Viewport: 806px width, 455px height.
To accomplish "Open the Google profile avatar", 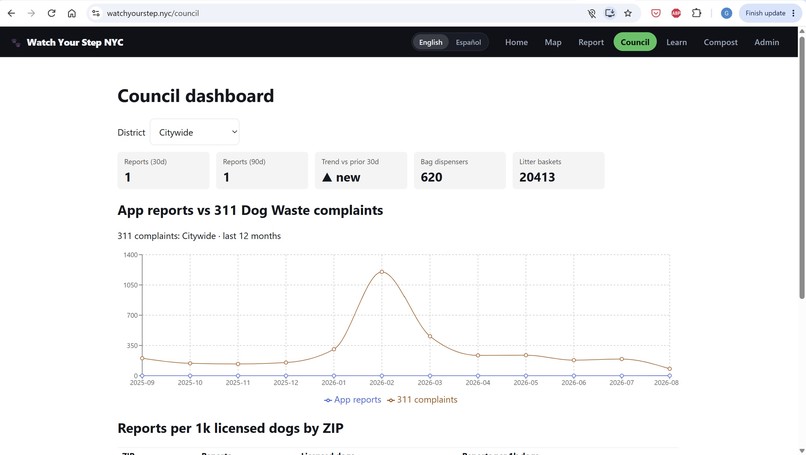I will (x=726, y=13).
